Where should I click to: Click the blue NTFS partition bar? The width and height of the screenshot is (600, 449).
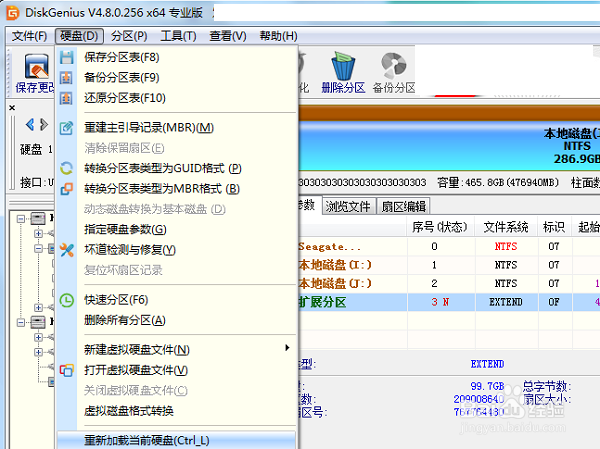pyautogui.click(x=449, y=145)
